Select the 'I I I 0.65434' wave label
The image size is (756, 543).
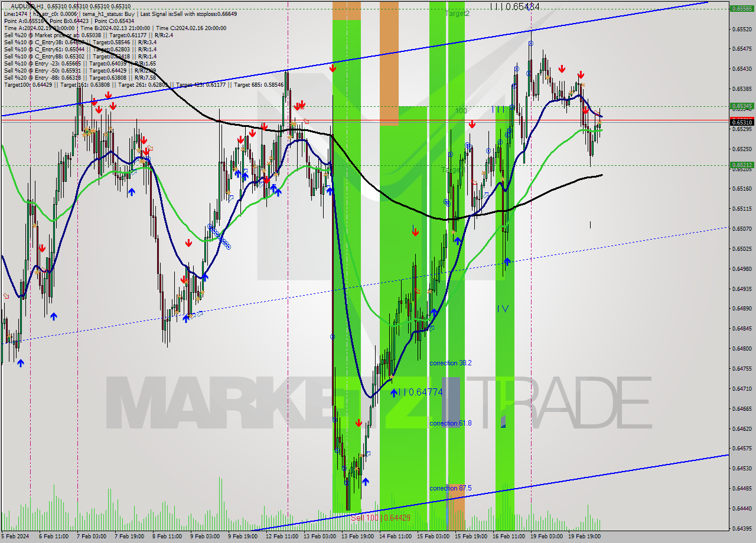click(514, 6)
